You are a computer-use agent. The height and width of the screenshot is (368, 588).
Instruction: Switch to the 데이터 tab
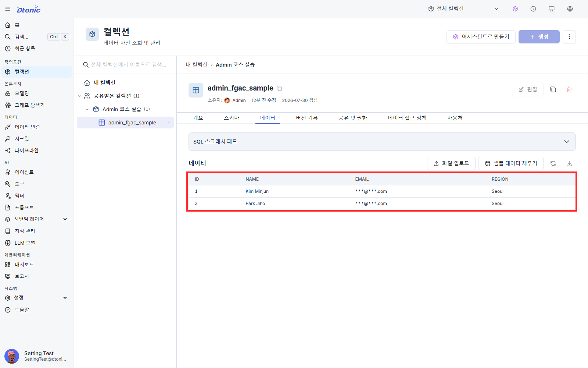pos(268,118)
